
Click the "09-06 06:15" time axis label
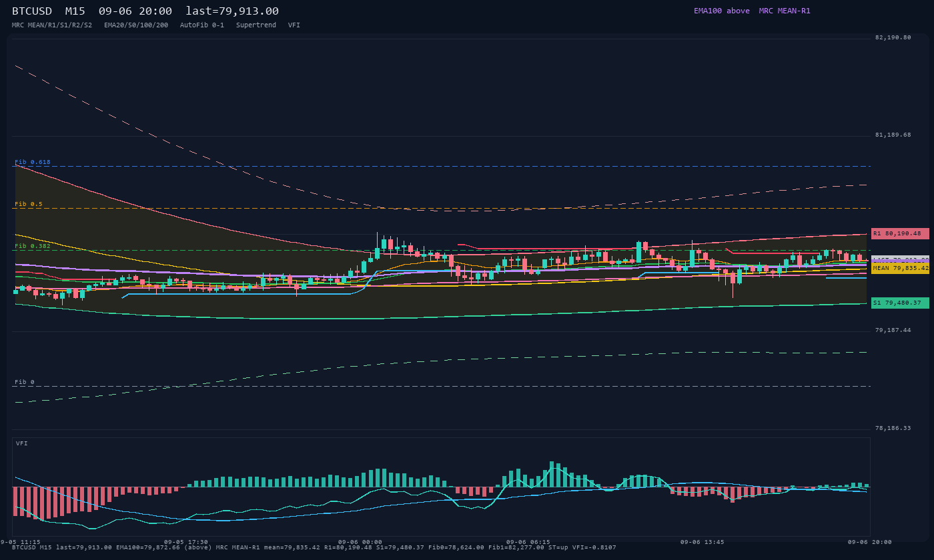click(528, 542)
